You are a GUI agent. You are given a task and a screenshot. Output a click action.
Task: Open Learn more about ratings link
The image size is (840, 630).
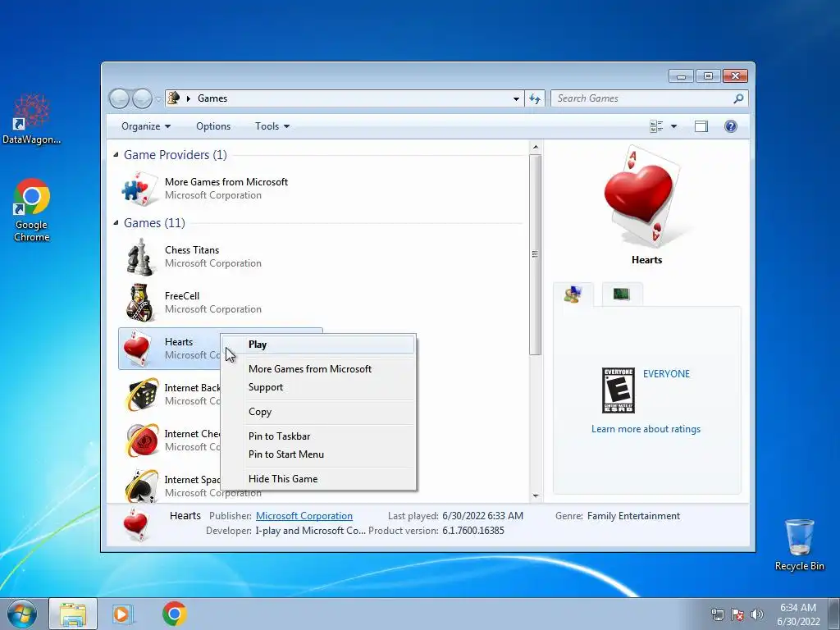[646, 429]
